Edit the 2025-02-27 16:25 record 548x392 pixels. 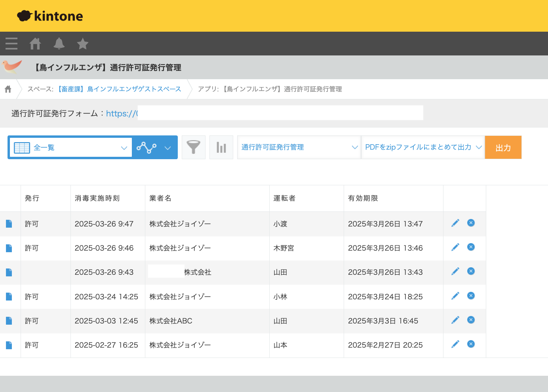[x=455, y=344]
